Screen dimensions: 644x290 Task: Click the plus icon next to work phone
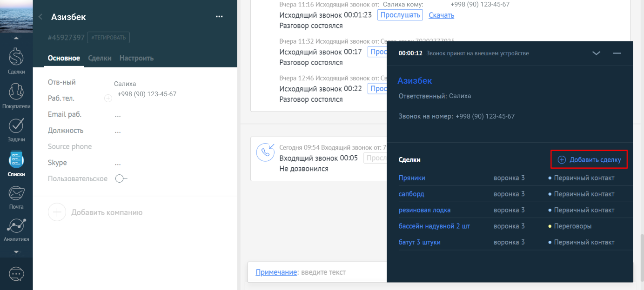[x=108, y=98]
